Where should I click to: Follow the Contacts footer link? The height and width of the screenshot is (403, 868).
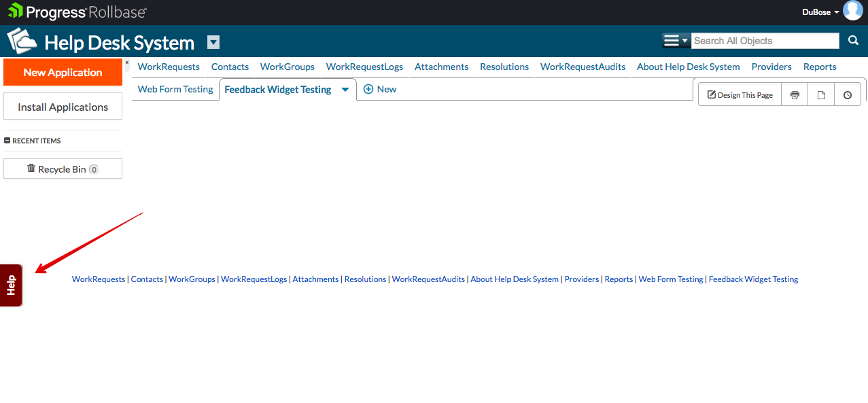tap(147, 279)
